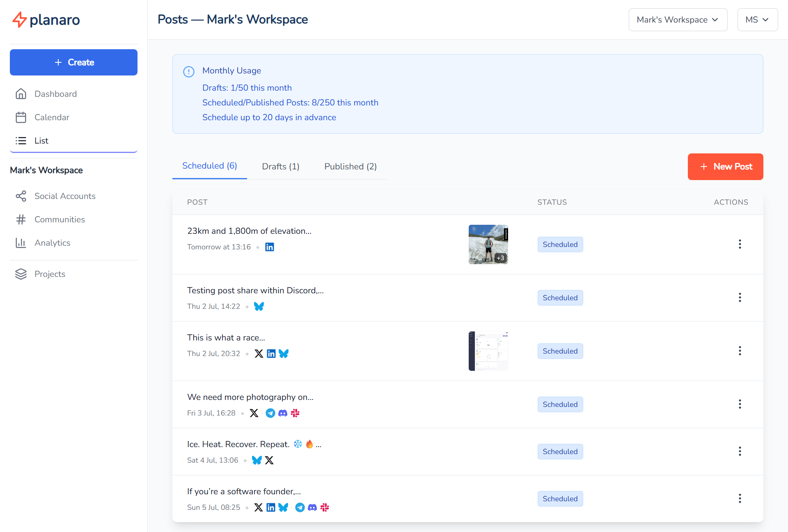The image size is (788, 532).
Task: Click the Social Accounts share icon
Action: pos(21,196)
